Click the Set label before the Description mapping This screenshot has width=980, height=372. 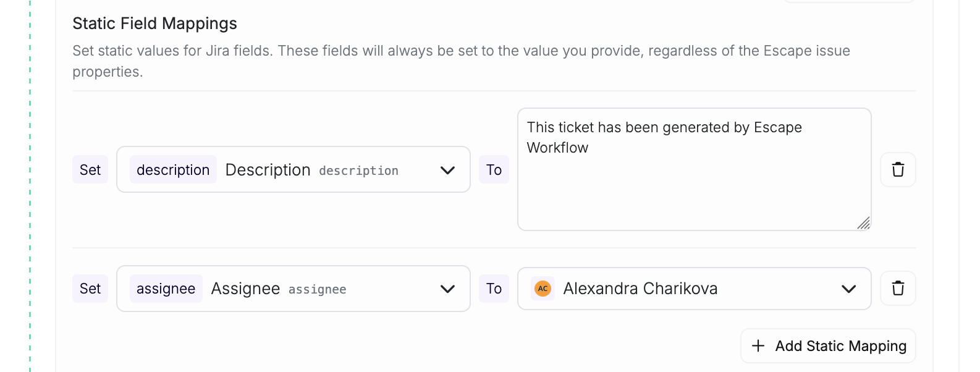pyautogui.click(x=90, y=169)
